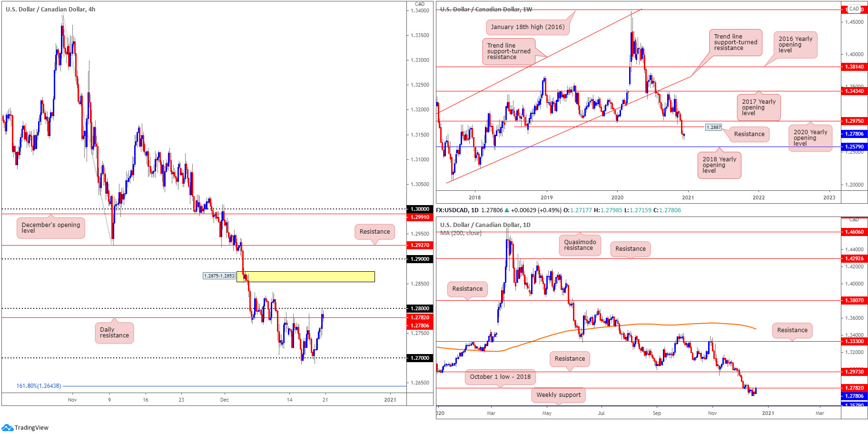Viewport: 868px width, 434px height.
Task: Click the Daily resistance annotation label
Action: (x=114, y=333)
